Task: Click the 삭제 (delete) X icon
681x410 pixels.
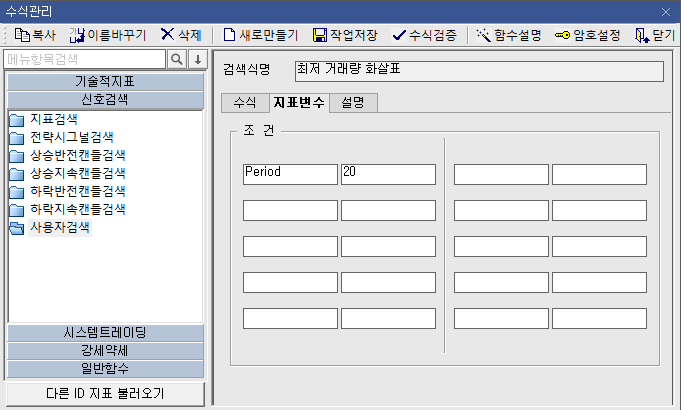Action: pos(167,34)
